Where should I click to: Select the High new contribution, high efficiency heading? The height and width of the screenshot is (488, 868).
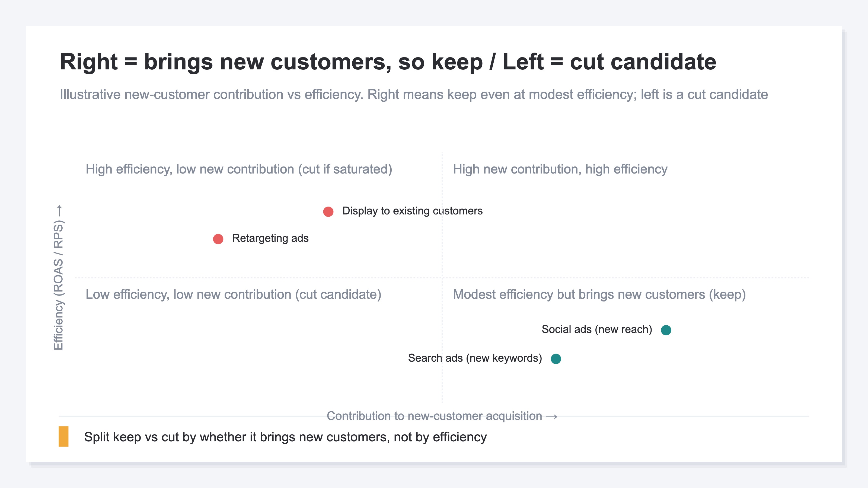coord(560,169)
